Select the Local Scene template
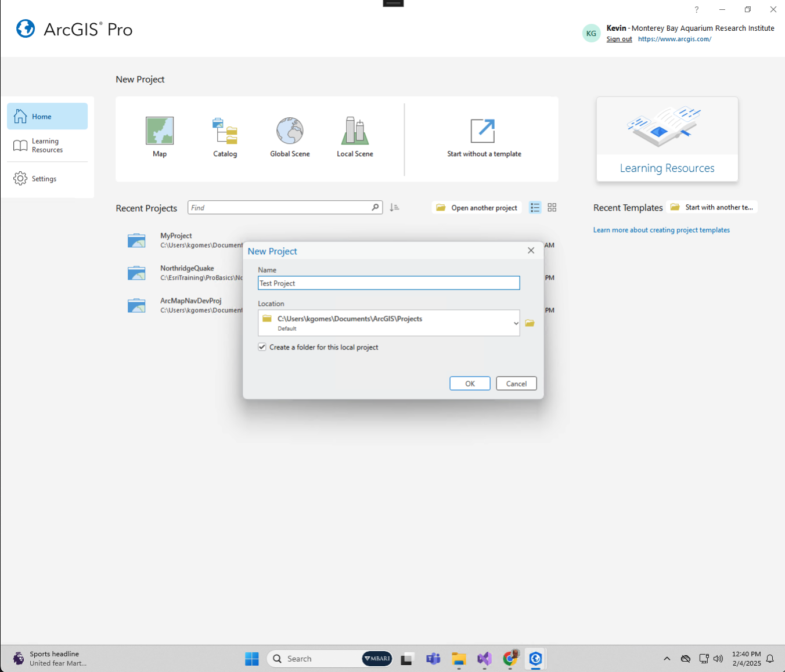785x672 pixels. pyautogui.click(x=355, y=131)
